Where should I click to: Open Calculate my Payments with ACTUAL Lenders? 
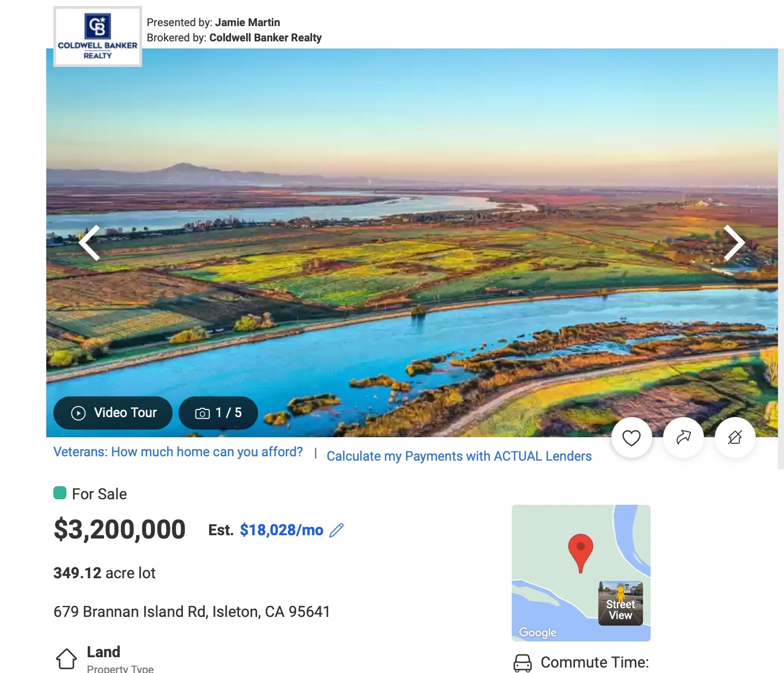459,456
